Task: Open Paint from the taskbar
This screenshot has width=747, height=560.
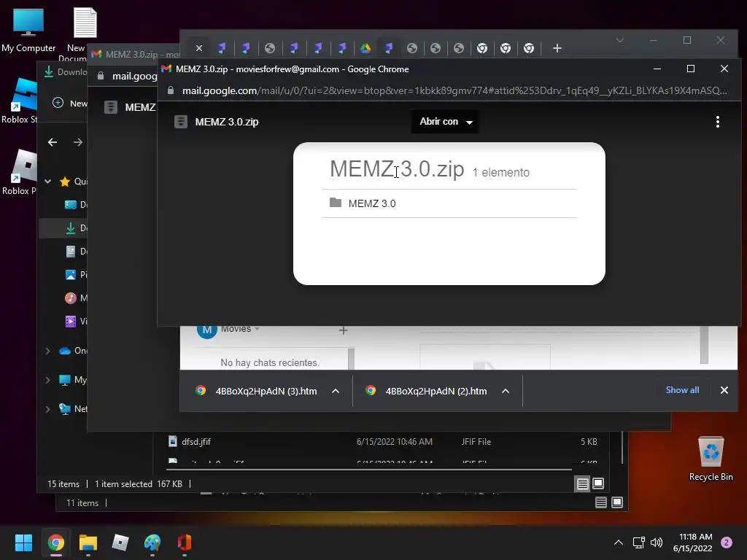Action: click(x=152, y=542)
